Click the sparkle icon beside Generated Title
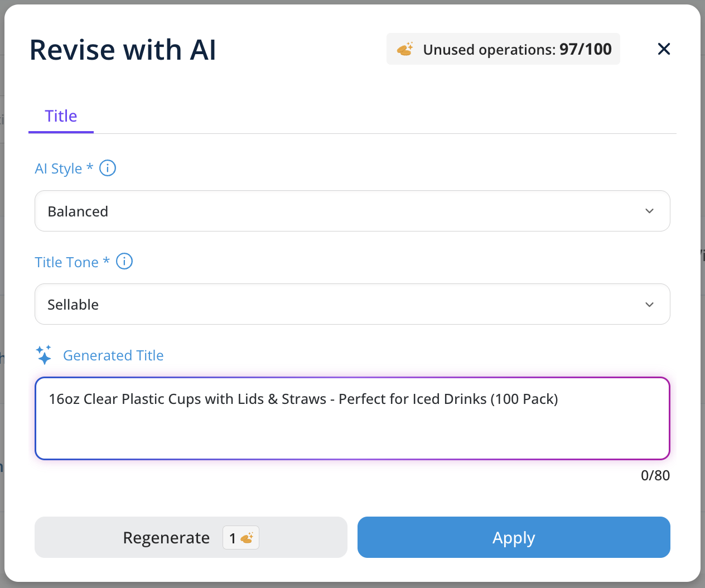This screenshot has height=588, width=705. 44,355
